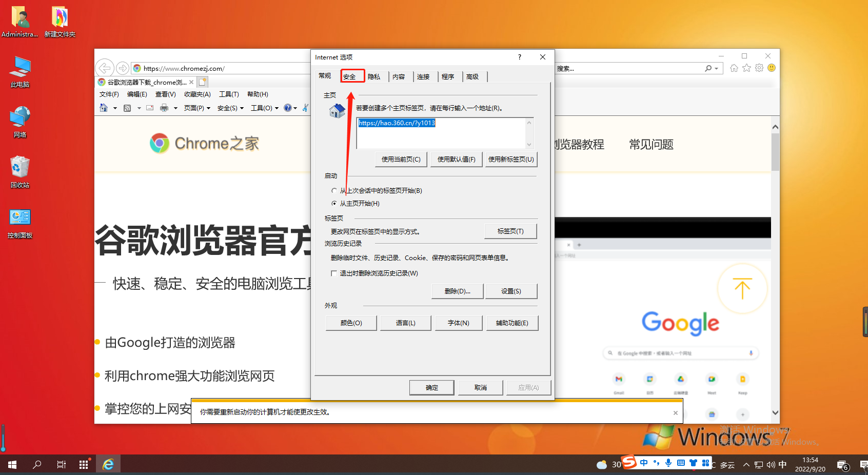Enable 退出时删除浏览历史记录 checkbox
868x475 pixels.
click(x=334, y=273)
